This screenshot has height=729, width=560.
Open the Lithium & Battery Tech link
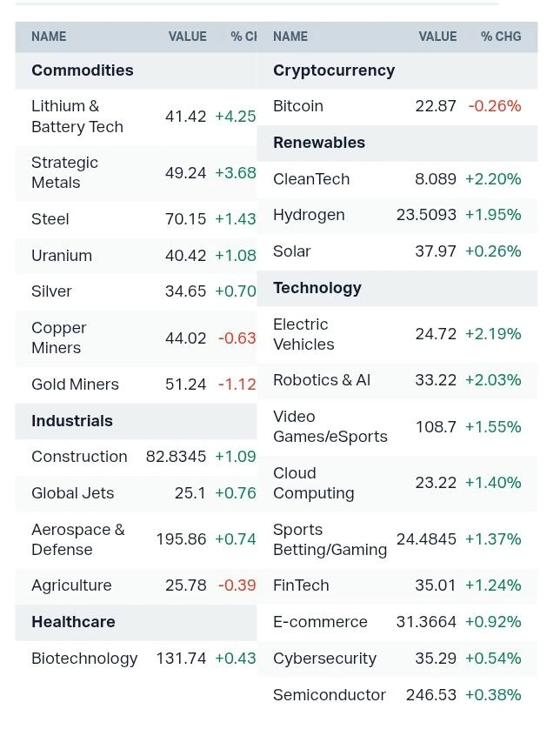tap(77, 117)
